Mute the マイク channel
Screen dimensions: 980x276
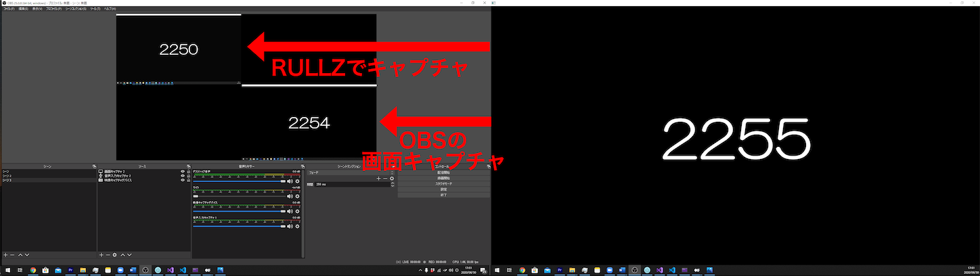point(290,196)
